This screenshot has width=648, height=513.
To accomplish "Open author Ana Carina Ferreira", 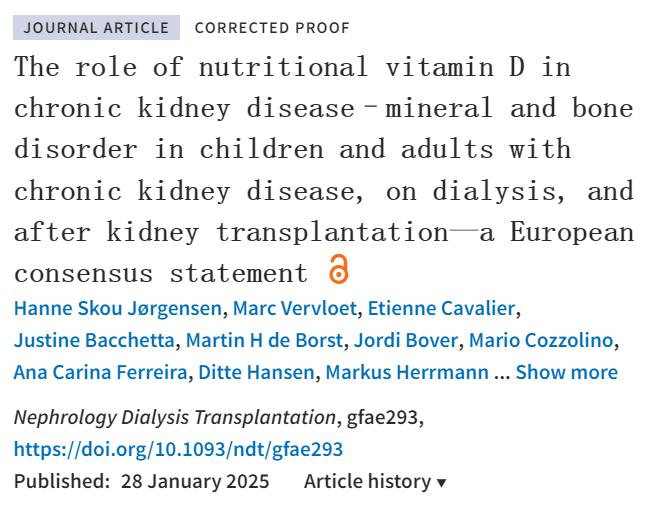I will coord(100,372).
